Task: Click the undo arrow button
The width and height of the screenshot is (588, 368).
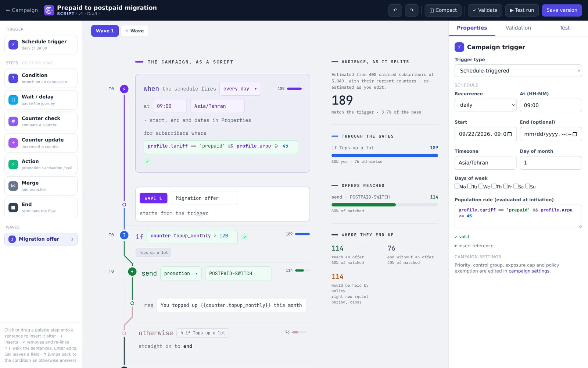Action: [x=395, y=10]
